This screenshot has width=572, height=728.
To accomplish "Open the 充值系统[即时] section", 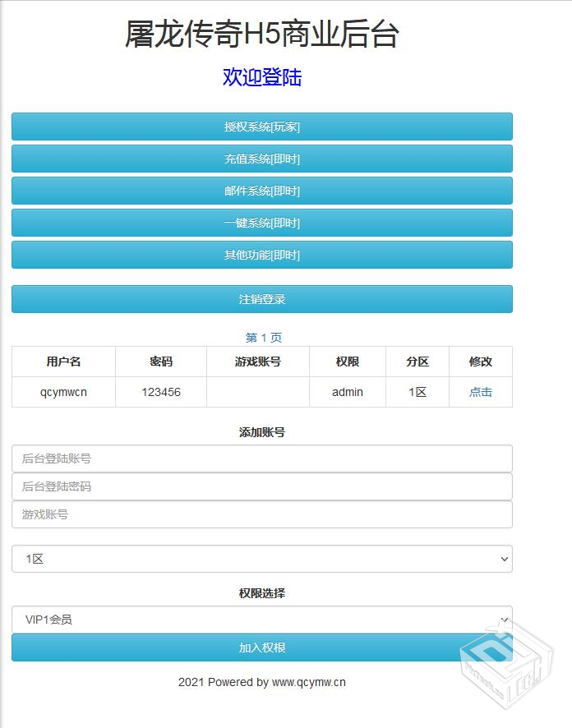I will pyautogui.click(x=261, y=159).
